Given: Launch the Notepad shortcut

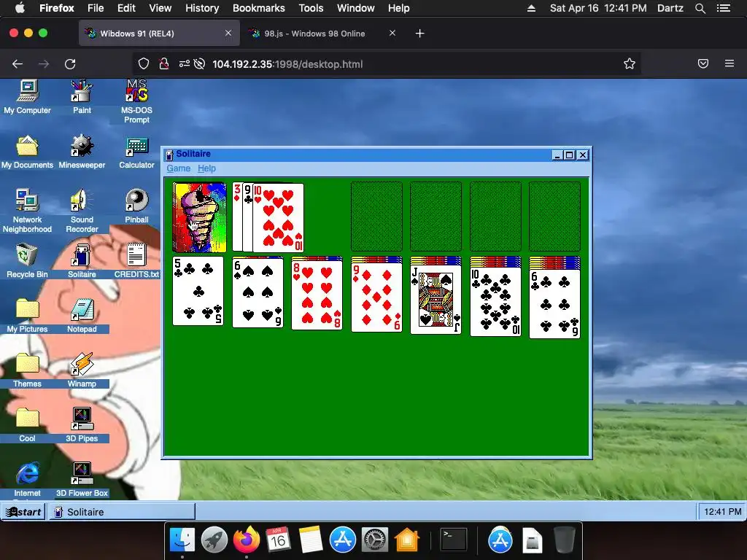Looking at the screenshot, I should point(82,316).
